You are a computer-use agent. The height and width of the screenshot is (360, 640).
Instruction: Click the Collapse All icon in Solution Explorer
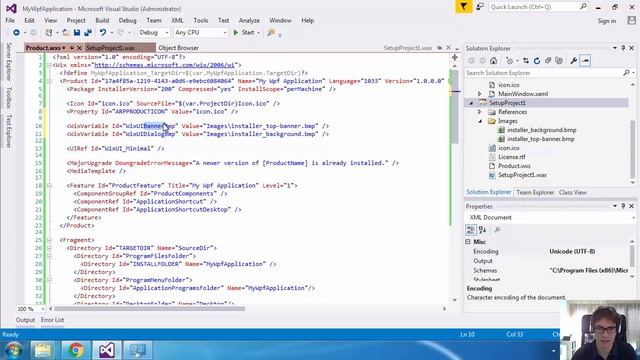tap(548, 60)
